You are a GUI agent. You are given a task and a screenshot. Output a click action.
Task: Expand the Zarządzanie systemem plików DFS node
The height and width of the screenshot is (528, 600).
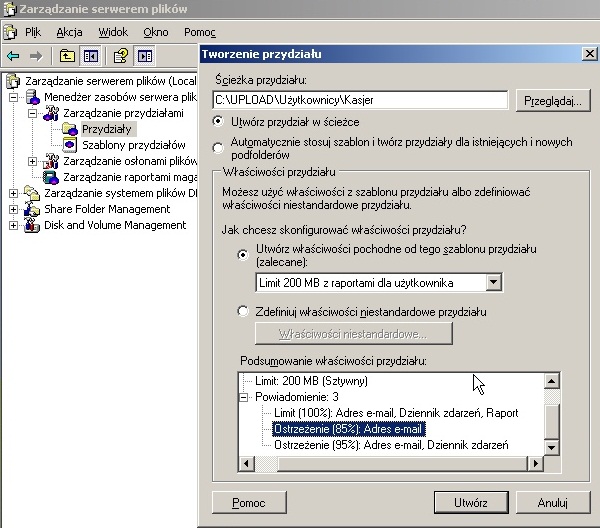pos(13,193)
